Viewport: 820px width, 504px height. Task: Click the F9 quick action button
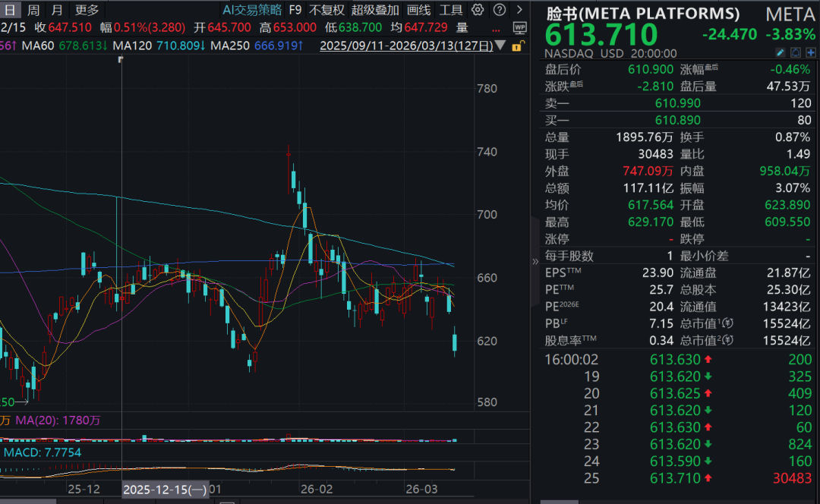point(295,10)
